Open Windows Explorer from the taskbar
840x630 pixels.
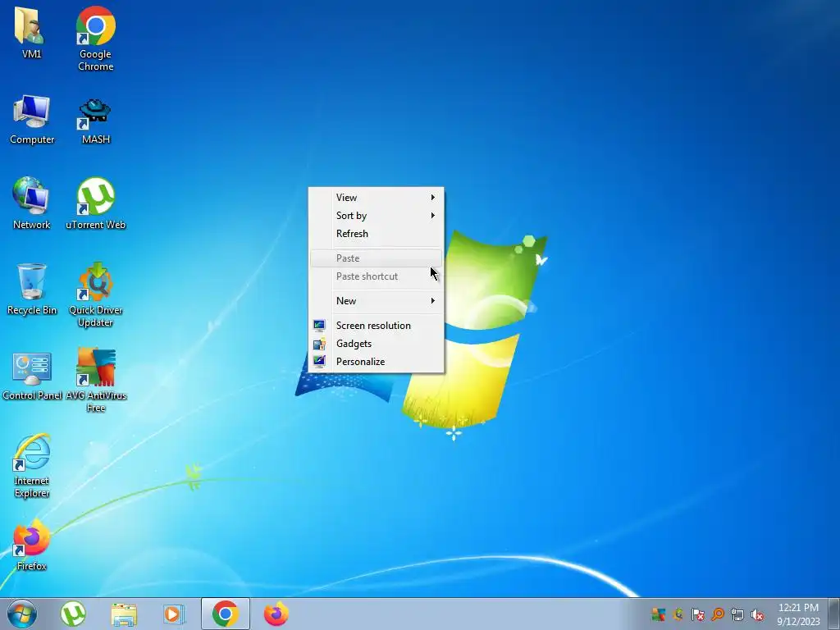pos(124,614)
